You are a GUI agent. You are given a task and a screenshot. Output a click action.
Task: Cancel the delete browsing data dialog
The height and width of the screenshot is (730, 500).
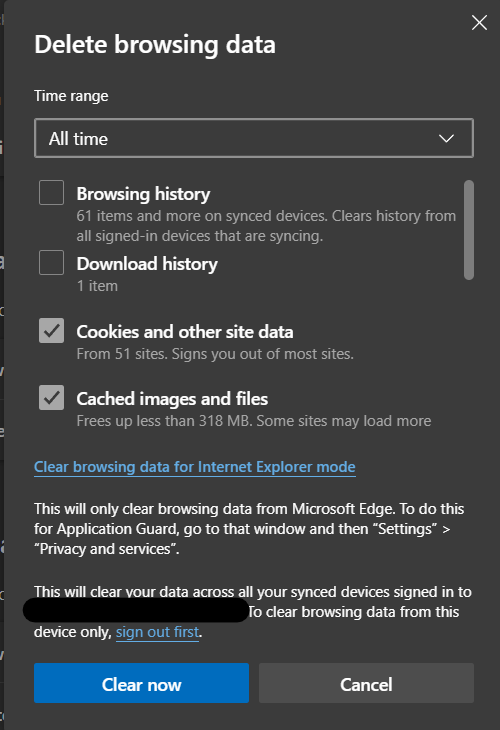(x=366, y=683)
